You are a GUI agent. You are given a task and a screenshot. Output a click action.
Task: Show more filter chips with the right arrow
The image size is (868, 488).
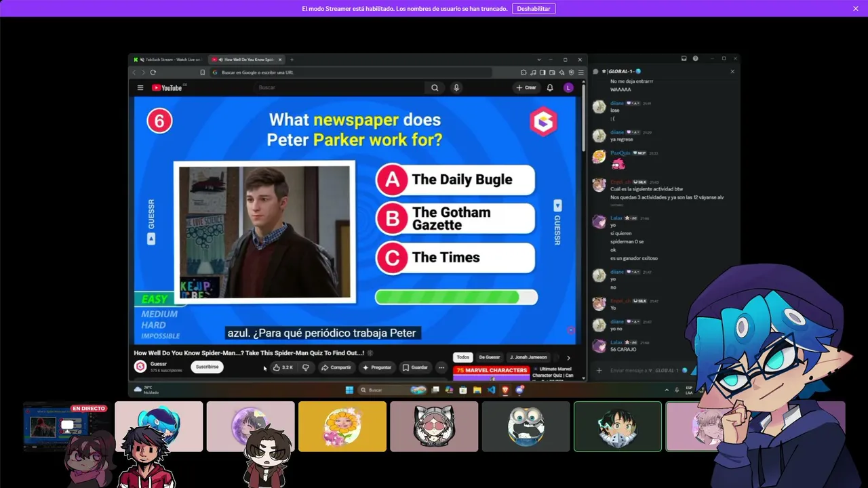click(568, 358)
